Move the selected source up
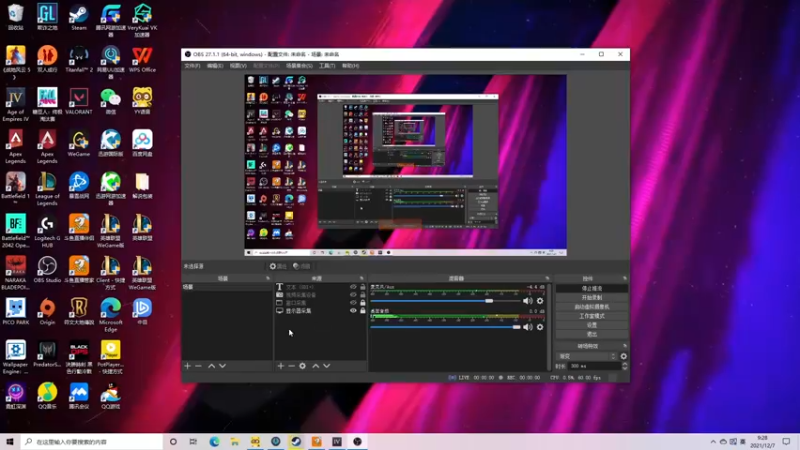 (316, 366)
